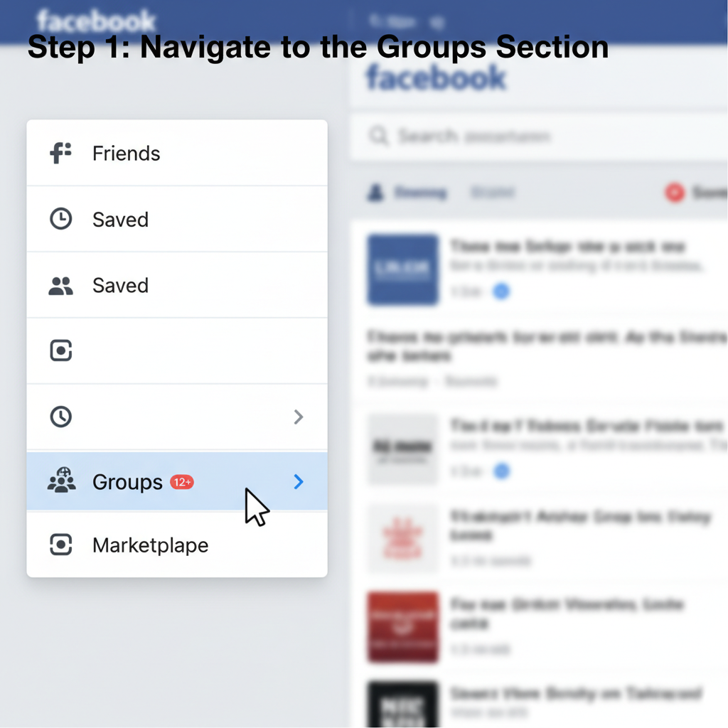Open the Marketplace menu item
This screenshot has height=728, width=728.
click(151, 546)
